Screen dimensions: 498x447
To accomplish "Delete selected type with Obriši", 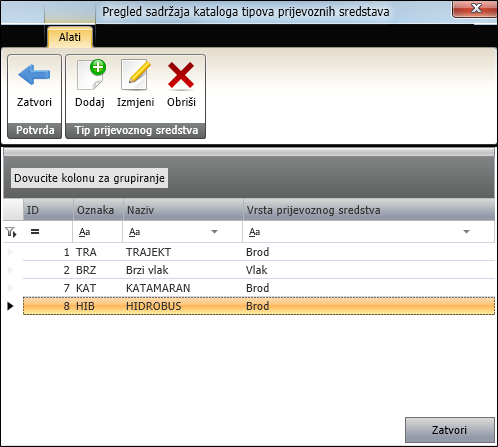I will pyautogui.click(x=181, y=84).
